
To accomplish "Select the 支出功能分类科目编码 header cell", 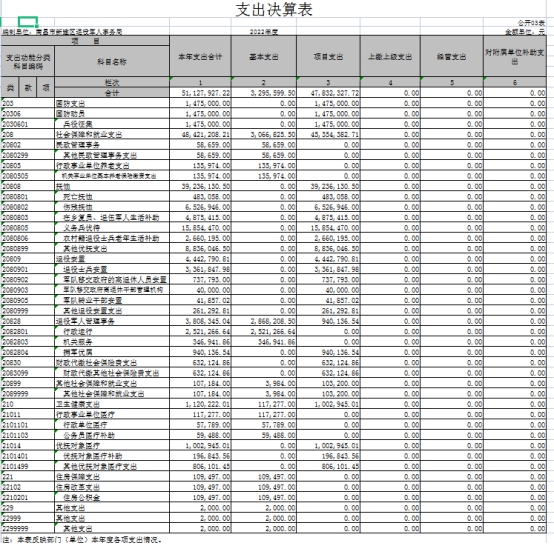I will [28, 61].
